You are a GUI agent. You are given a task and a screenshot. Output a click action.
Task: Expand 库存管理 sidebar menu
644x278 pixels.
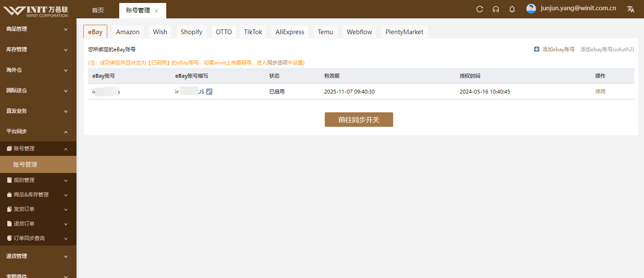(38, 50)
